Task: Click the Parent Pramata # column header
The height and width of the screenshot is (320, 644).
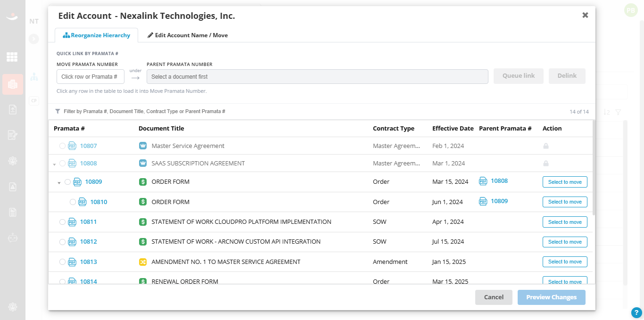Action: [505, 129]
